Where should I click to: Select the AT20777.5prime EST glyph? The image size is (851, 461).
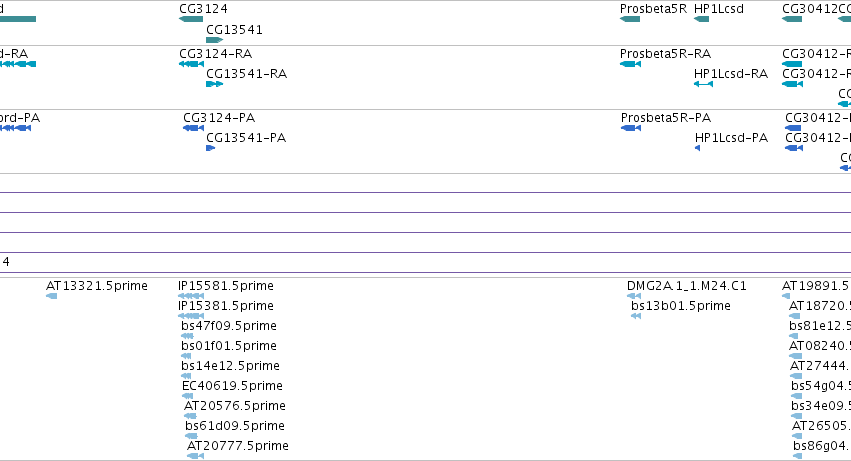195,456
